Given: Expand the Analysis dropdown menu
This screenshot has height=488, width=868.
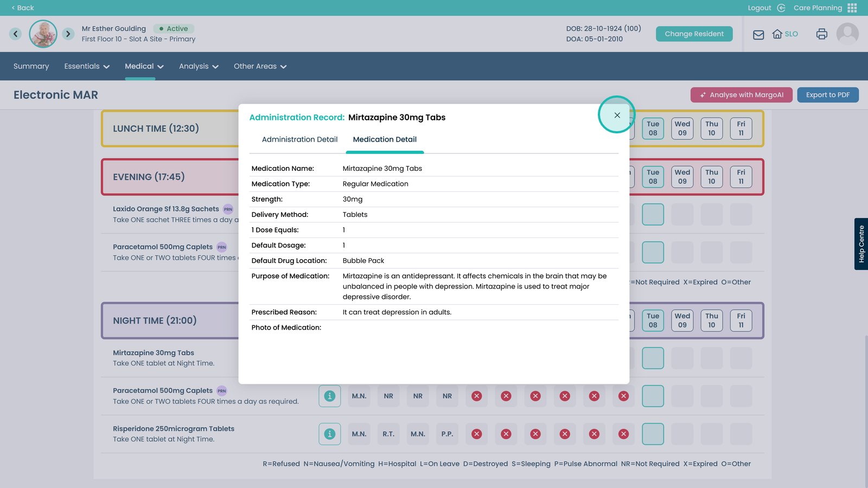Looking at the screenshot, I should [199, 66].
